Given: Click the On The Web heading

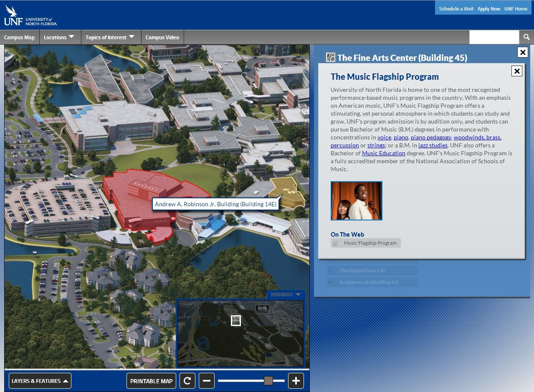Looking at the screenshot, I should click(347, 235).
